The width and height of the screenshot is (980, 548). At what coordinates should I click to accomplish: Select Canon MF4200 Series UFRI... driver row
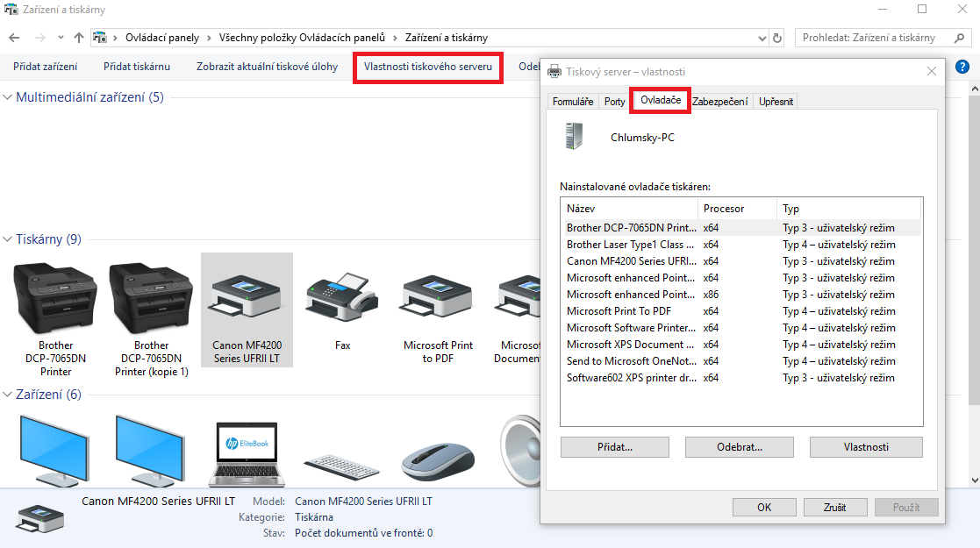pyautogui.click(x=741, y=261)
